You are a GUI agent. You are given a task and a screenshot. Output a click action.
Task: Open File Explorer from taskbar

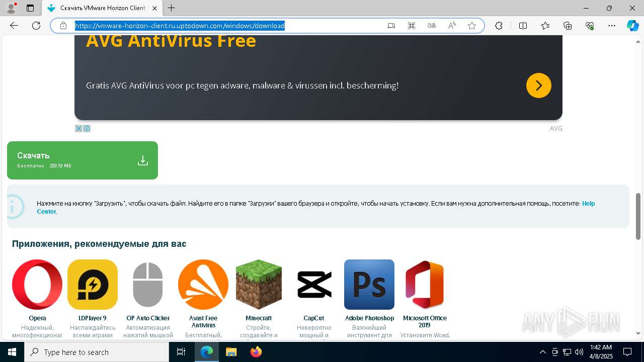tap(231, 352)
